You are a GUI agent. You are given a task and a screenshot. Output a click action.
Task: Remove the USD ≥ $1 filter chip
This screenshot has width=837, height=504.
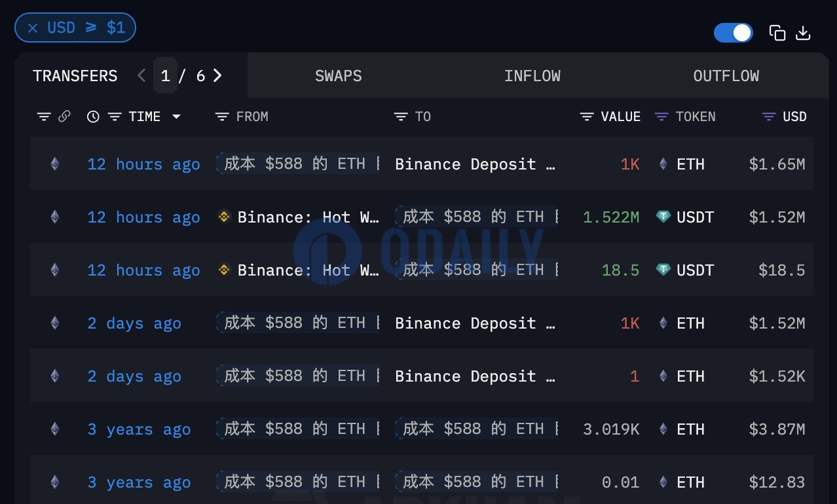(x=33, y=28)
